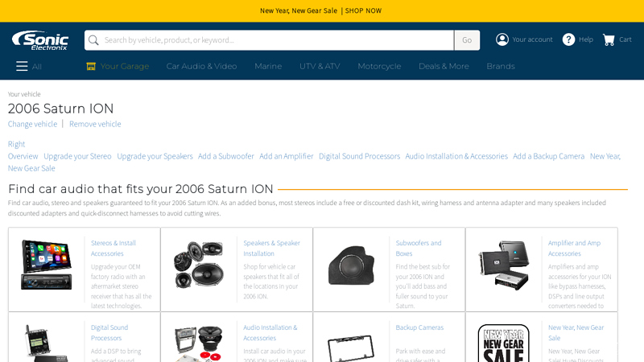This screenshot has height=362, width=644.
Task: Click the Sonic Electronix logo
Action: (x=40, y=39)
